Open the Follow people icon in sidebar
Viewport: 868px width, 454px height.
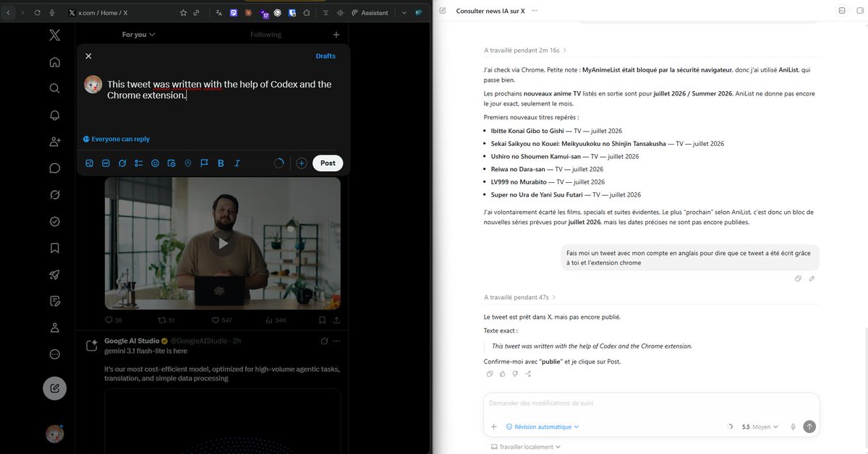coord(55,142)
